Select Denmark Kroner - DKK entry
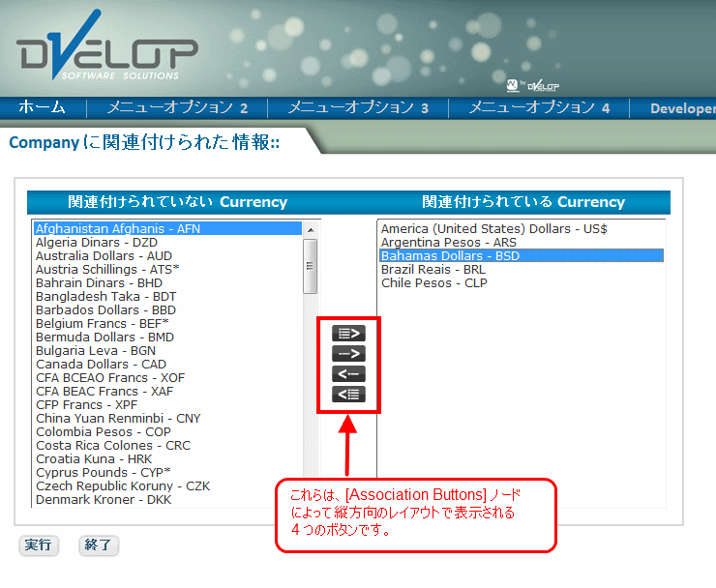The height and width of the screenshot is (588, 716). point(105,500)
